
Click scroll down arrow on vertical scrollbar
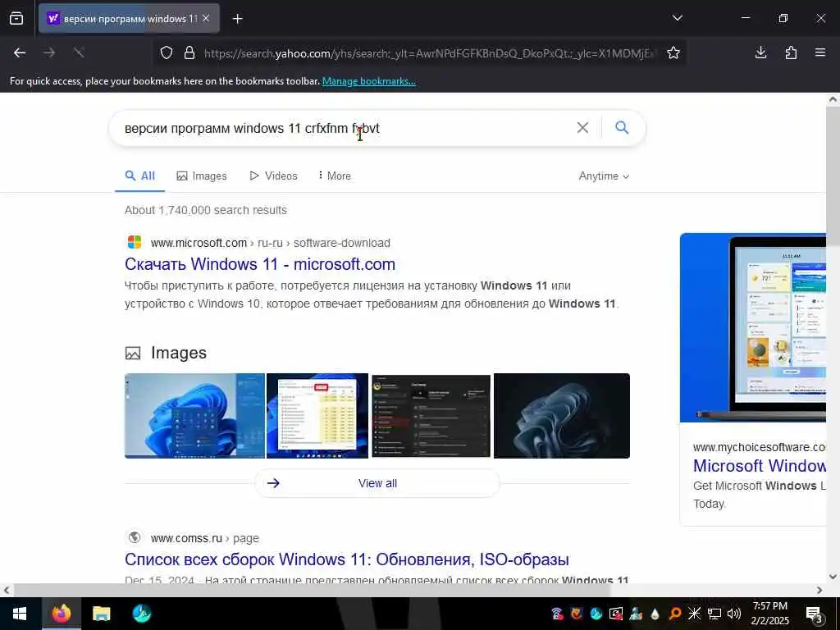click(x=833, y=577)
